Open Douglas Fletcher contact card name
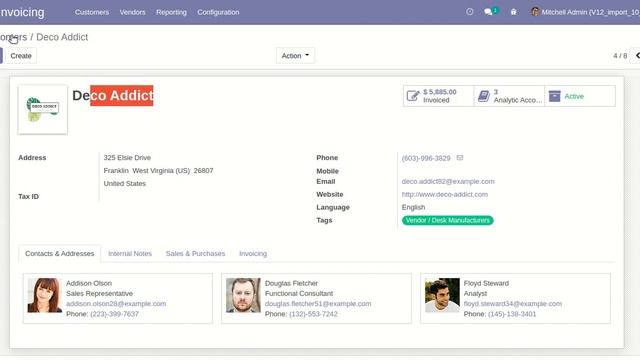Image resolution: width=640 pixels, height=360 pixels. tap(291, 283)
